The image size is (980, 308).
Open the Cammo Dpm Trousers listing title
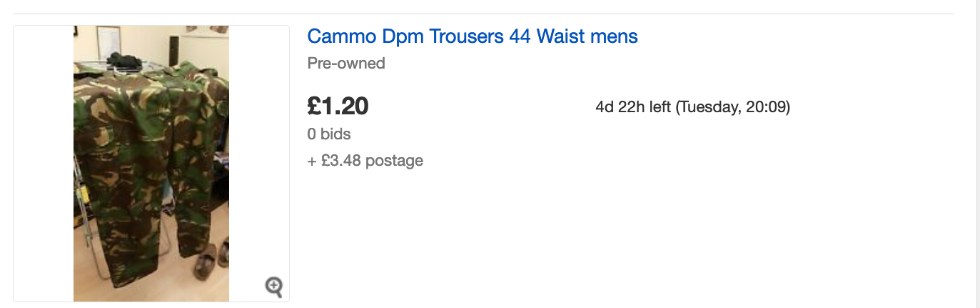tap(473, 36)
